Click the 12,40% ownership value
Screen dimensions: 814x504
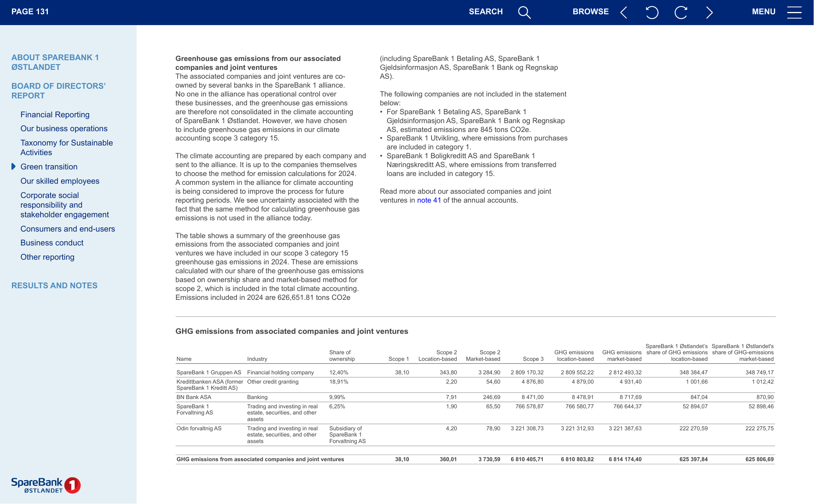tap(338, 372)
